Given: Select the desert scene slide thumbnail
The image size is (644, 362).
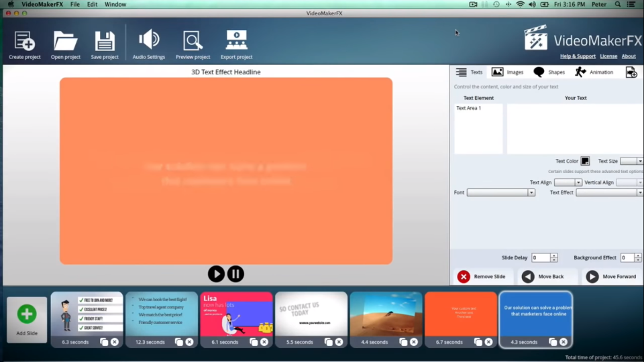Looking at the screenshot, I should (x=386, y=314).
